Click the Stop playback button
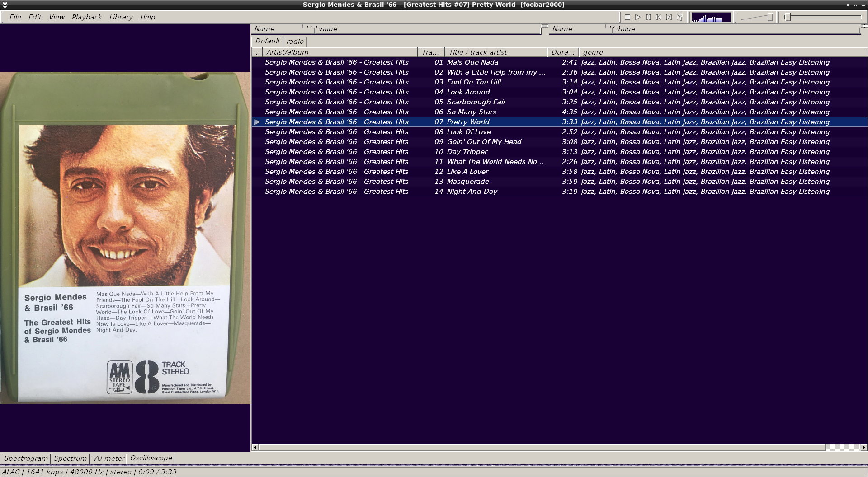 click(627, 17)
